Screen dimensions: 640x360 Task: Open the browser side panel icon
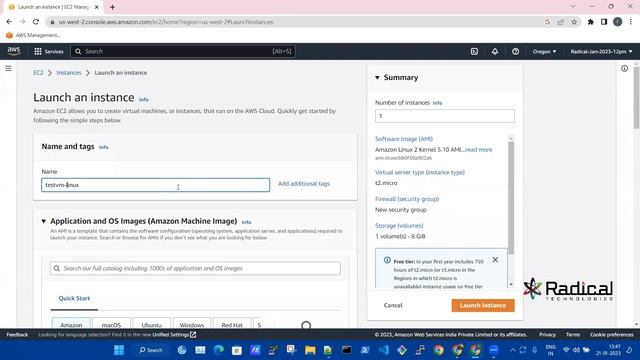coord(604,22)
